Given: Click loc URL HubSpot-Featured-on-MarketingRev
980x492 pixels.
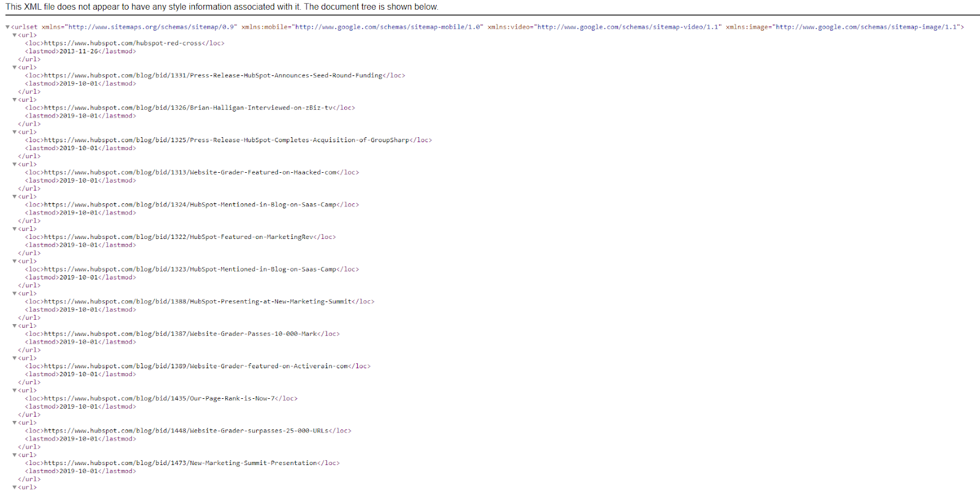Looking at the screenshot, I should pos(179,237).
